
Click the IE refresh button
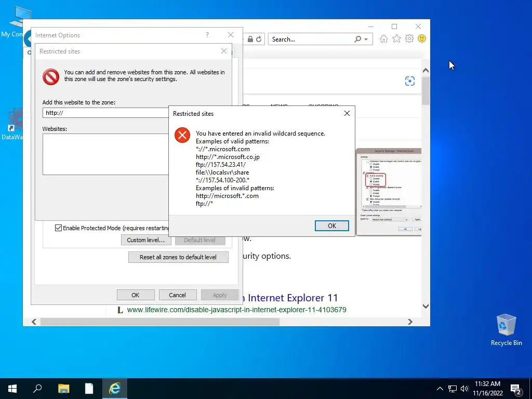259,39
